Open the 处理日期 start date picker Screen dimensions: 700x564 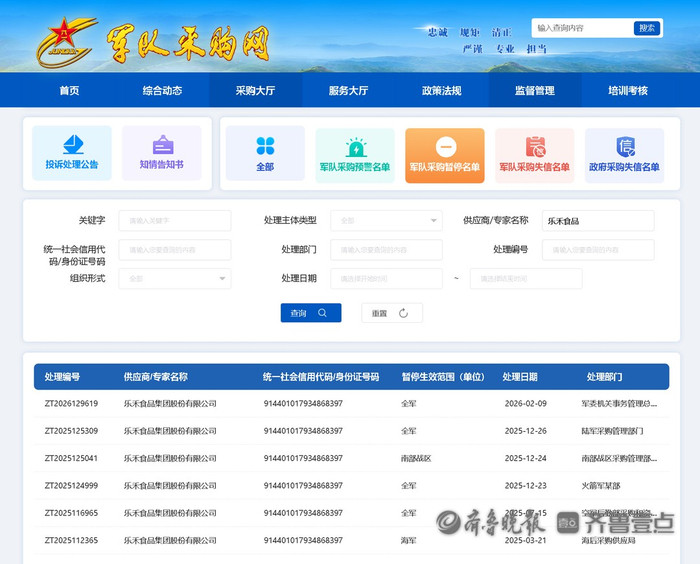(x=386, y=278)
